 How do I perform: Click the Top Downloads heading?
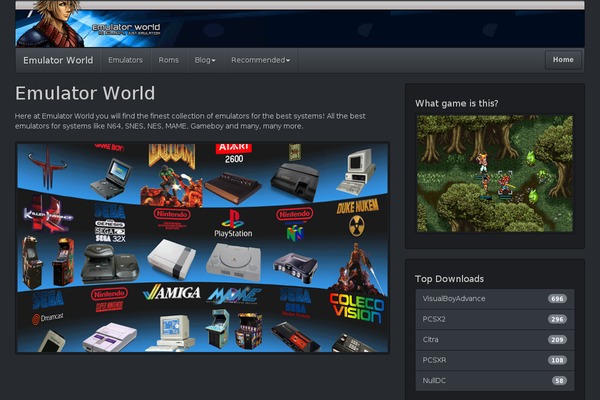click(449, 279)
